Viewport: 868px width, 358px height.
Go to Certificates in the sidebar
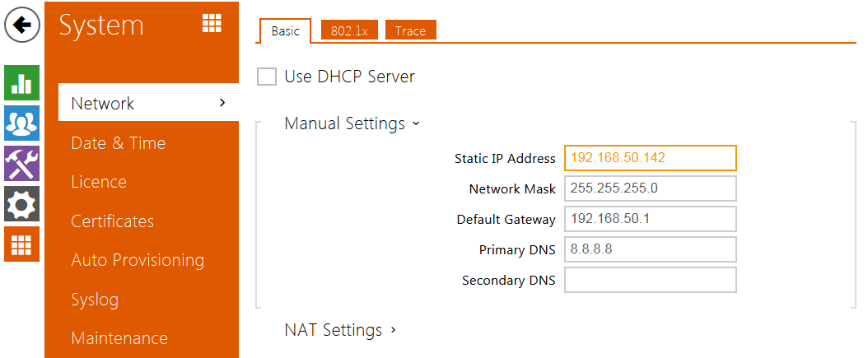click(113, 221)
